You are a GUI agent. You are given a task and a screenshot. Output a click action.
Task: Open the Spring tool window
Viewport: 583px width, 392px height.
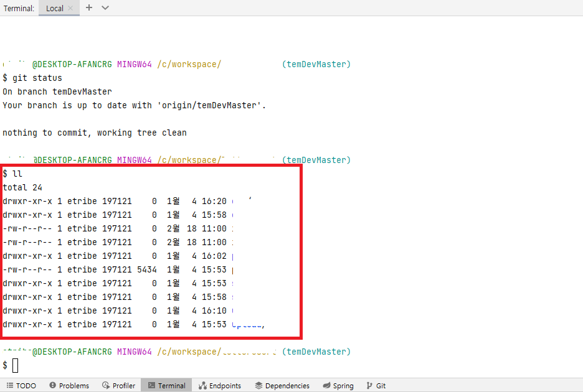[x=338, y=385]
